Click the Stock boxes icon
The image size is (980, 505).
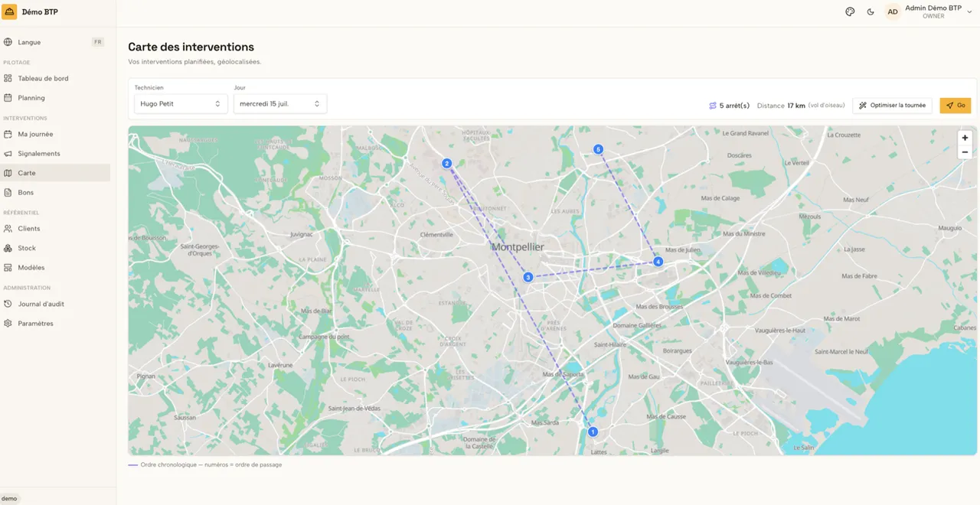[x=8, y=248]
